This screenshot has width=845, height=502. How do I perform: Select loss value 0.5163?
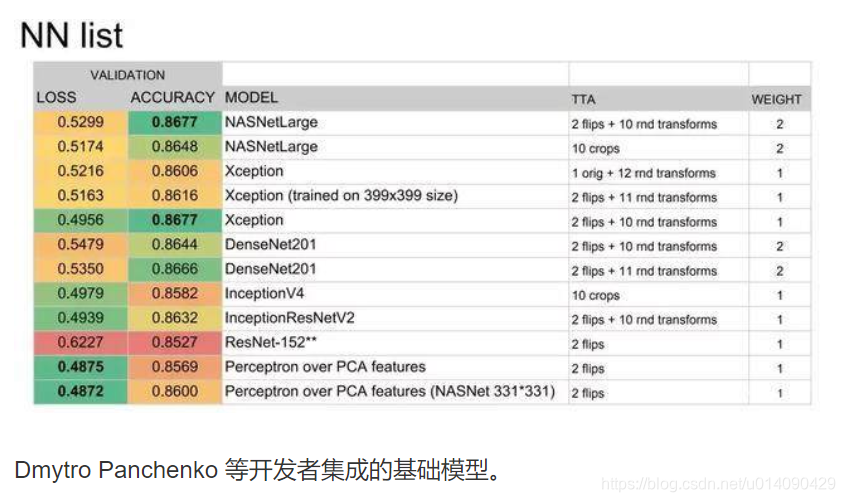coord(80,196)
